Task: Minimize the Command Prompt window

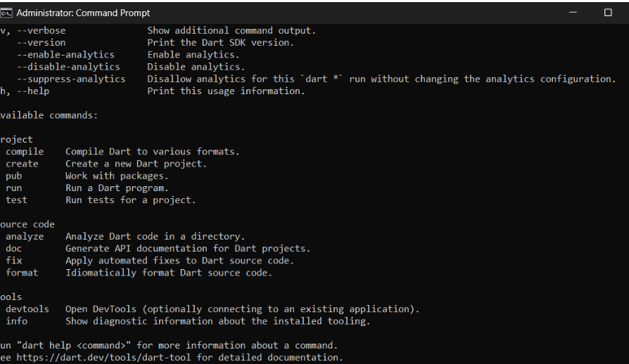Action: click(x=575, y=13)
